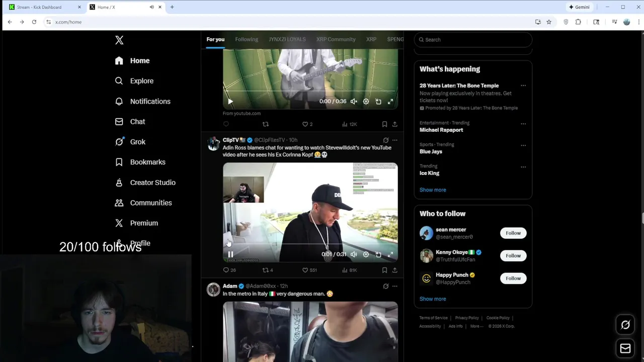Screen dimensions: 644x362
Task: Like the ClipTV post with 551 likes
Action: (309, 270)
